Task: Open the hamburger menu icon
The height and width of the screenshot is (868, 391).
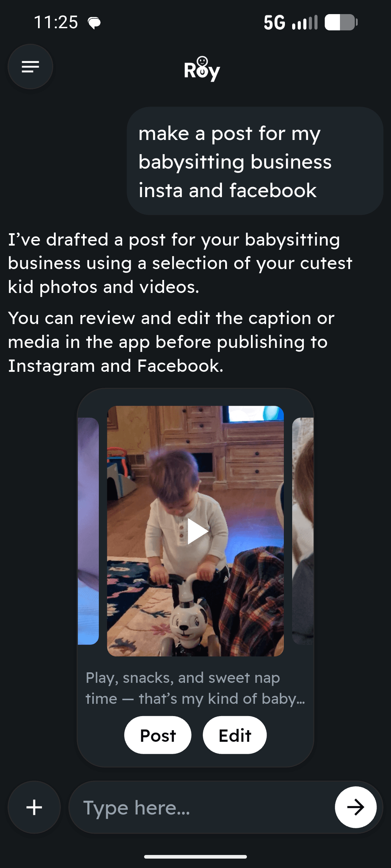Action: tap(30, 67)
